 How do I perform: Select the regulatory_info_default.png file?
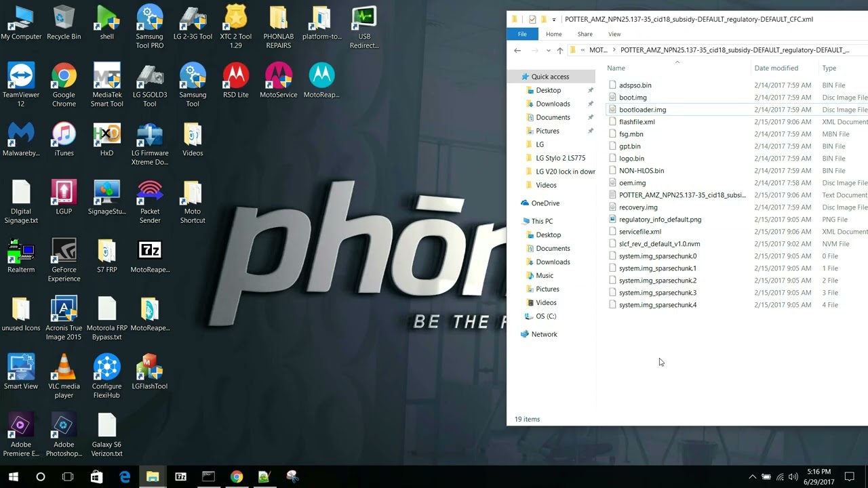(660, 220)
